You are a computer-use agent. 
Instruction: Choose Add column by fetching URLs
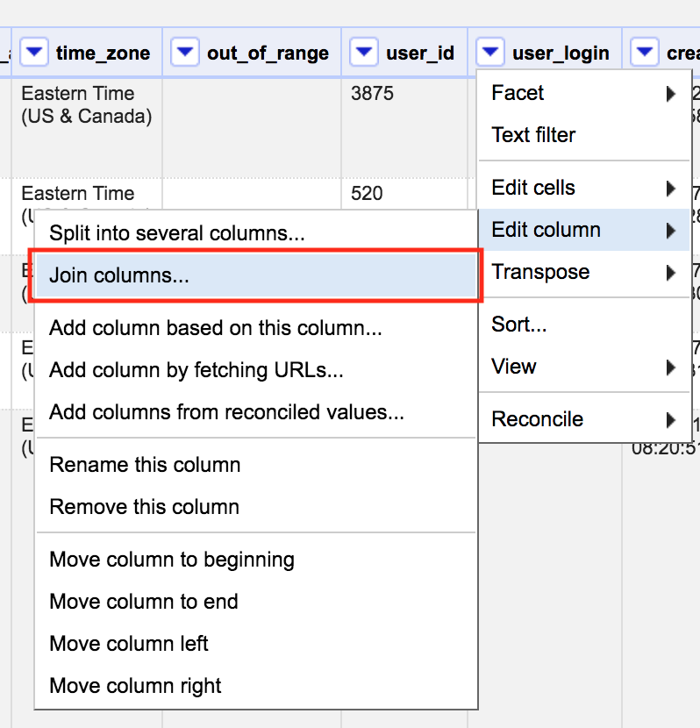(x=196, y=371)
